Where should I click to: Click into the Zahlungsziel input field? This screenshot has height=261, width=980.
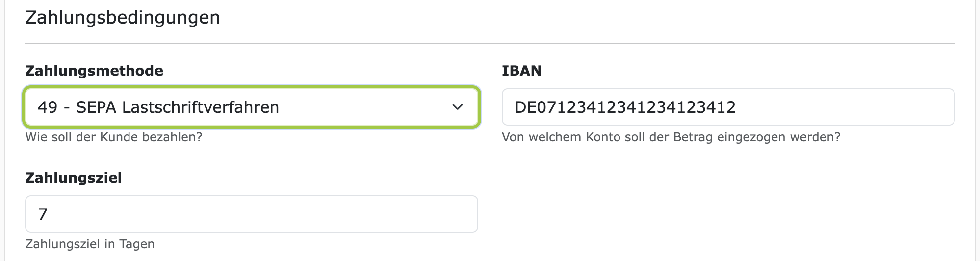click(x=251, y=214)
